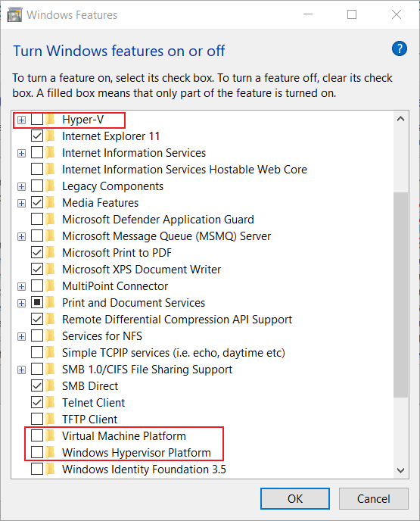
Task: Expand Internet Information Services node
Action: 22,153
